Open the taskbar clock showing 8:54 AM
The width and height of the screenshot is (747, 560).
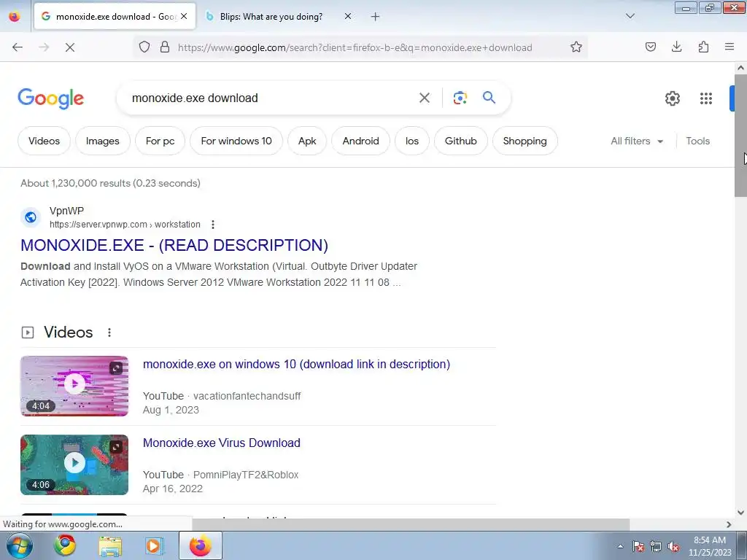(x=710, y=546)
